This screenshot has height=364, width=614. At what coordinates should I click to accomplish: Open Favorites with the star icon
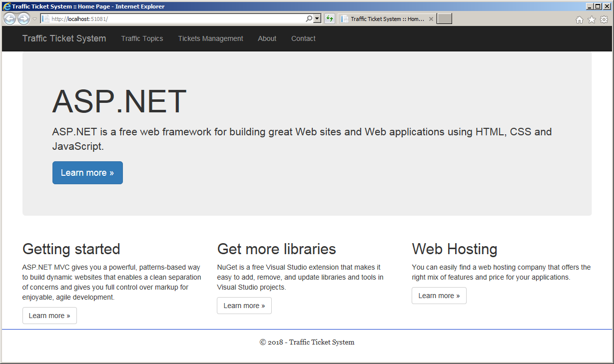click(592, 19)
